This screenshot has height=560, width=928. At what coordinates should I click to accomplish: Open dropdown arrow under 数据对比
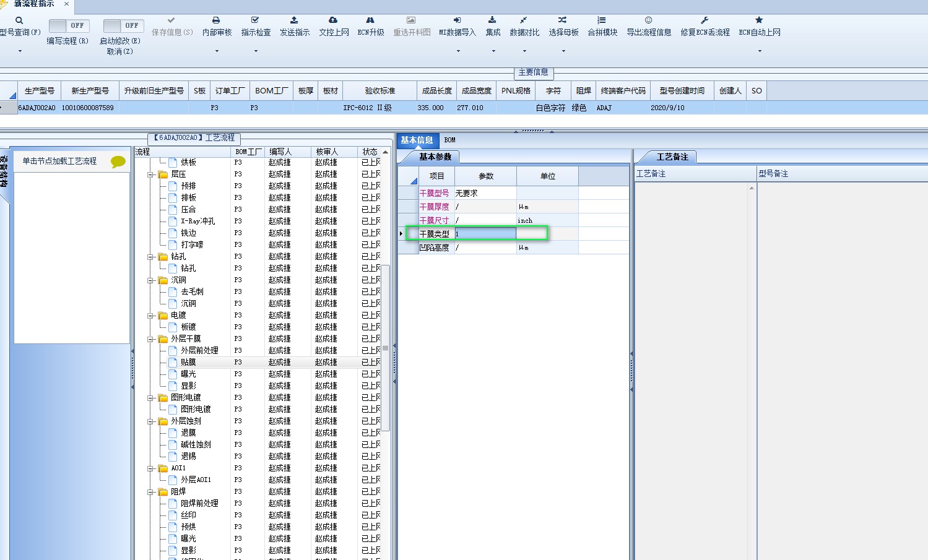point(524,51)
